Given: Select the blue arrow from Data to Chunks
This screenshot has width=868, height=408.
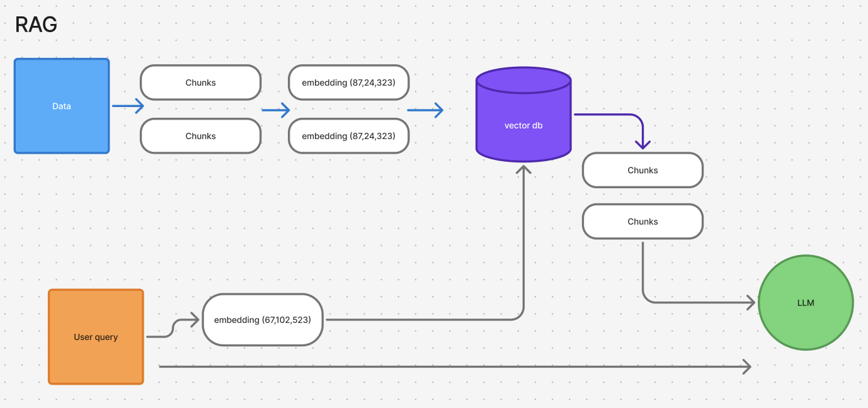Looking at the screenshot, I should [x=128, y=106].
